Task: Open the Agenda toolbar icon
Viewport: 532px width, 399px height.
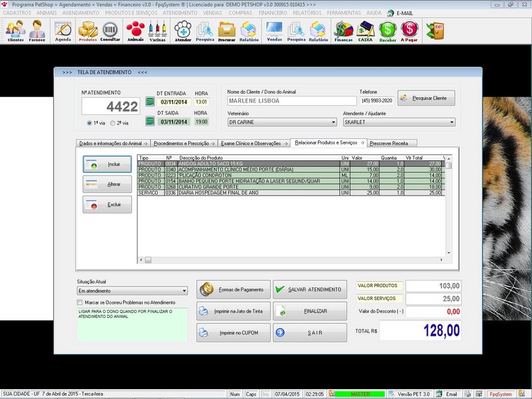Action: click(63, 31)
